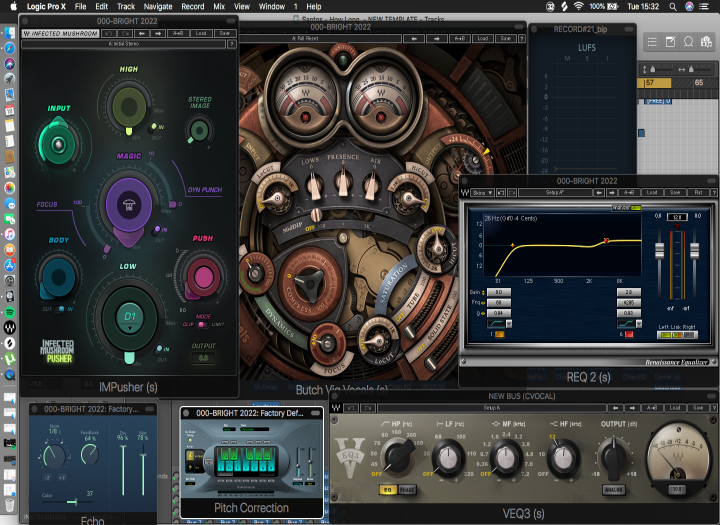Open the Window menu
This screenshot has height=525, width=720.
(x=272, y=6)
